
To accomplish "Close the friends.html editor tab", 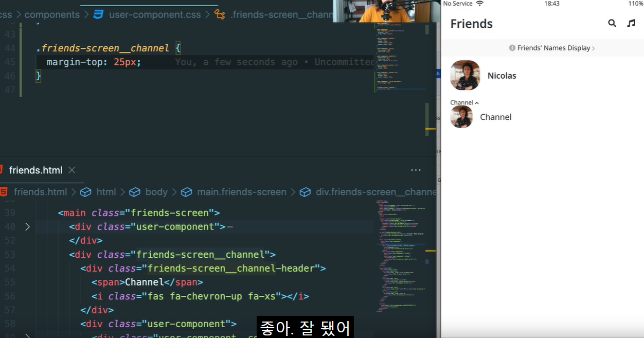I will point(72,170).
